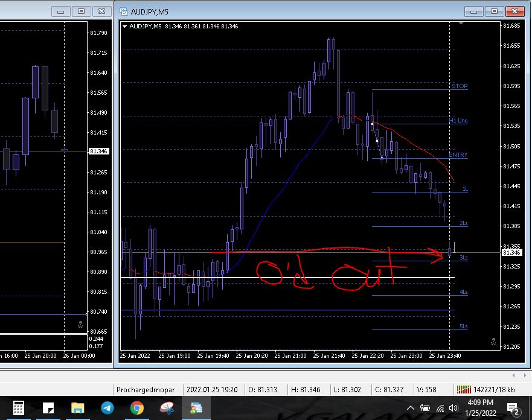Click the chart shift triangle marker
Image resolution: width=532 pixels, height=420 pixels.
coord(460,24)
